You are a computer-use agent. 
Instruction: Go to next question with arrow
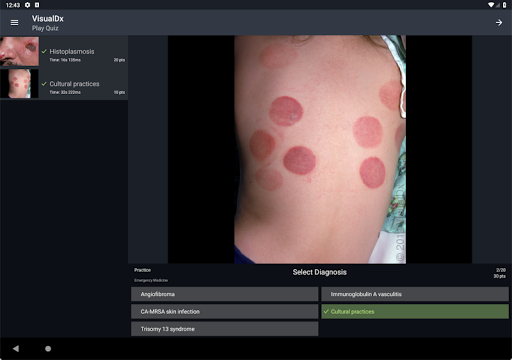tap(499, 23)
